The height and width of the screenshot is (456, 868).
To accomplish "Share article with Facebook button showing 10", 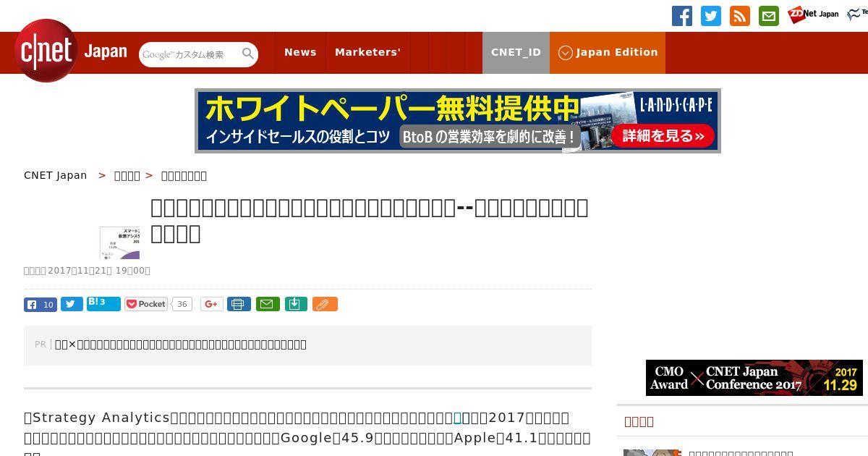I will (x=41, y=304).
